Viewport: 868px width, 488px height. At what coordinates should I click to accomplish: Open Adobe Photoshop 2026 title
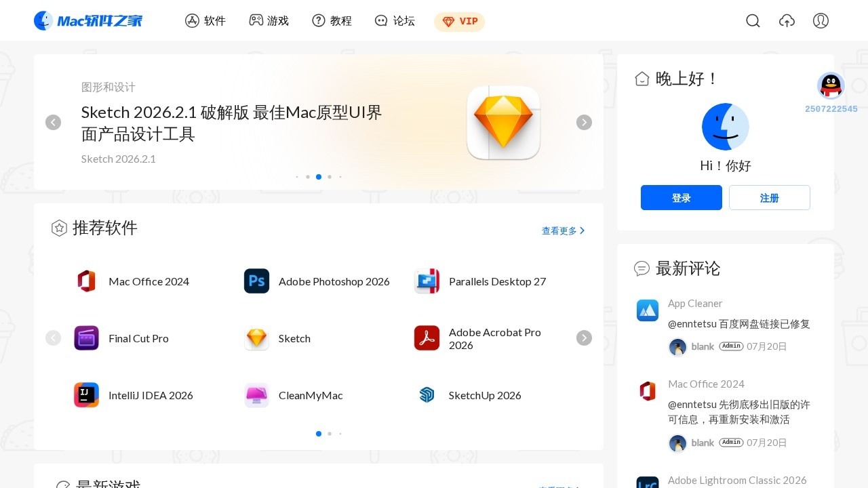pyautogui.click(x=334, y=281)
